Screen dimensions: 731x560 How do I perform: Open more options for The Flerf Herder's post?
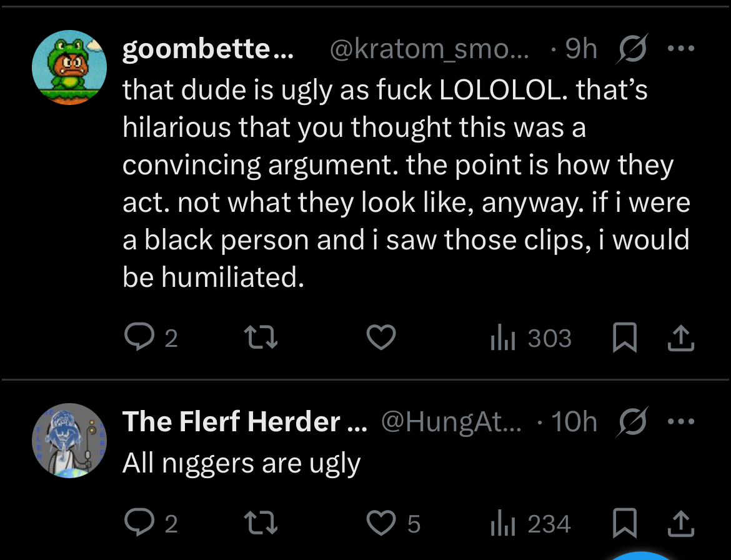pyautogui.click(x=680, y=422)
